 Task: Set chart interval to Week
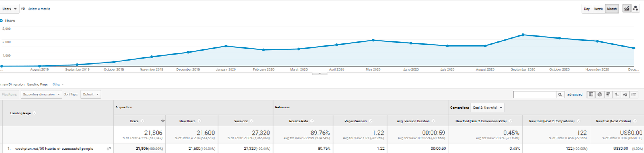point(599,9)
